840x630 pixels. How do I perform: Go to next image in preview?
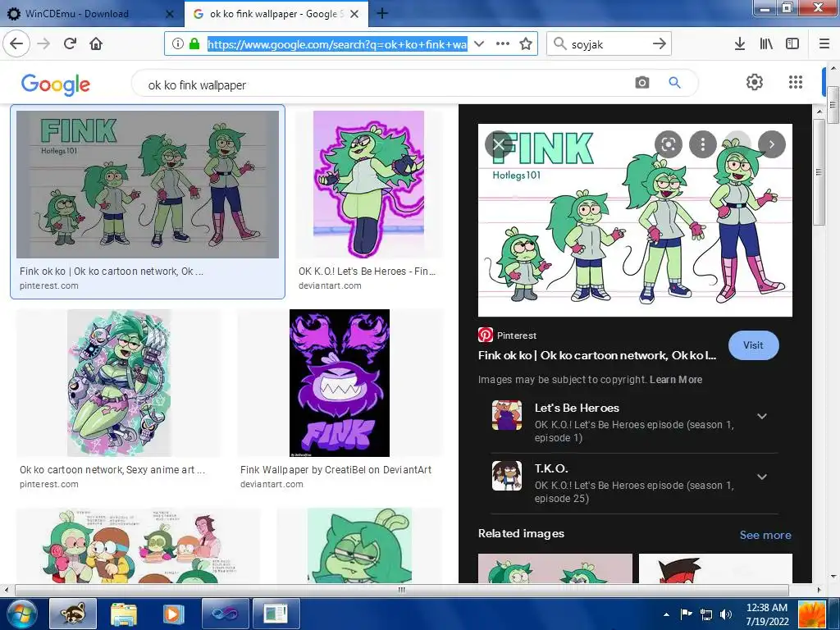click(x=771, y=144)
